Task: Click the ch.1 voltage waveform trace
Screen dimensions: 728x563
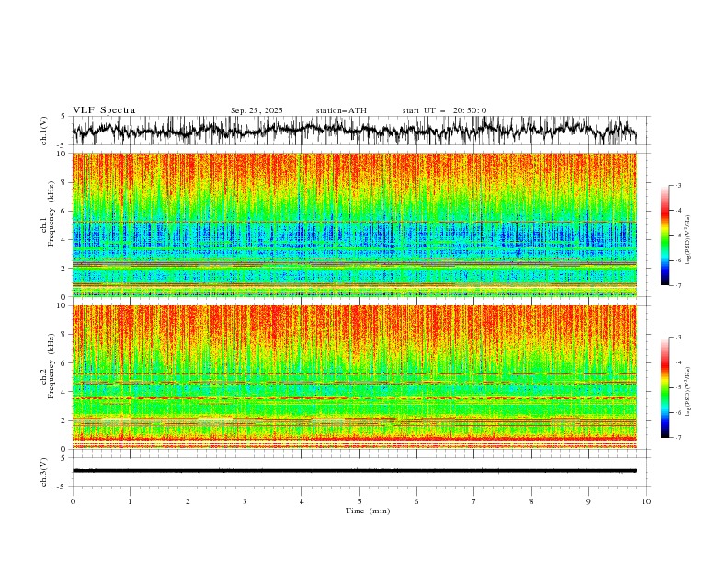Action: tap(355, 131)
